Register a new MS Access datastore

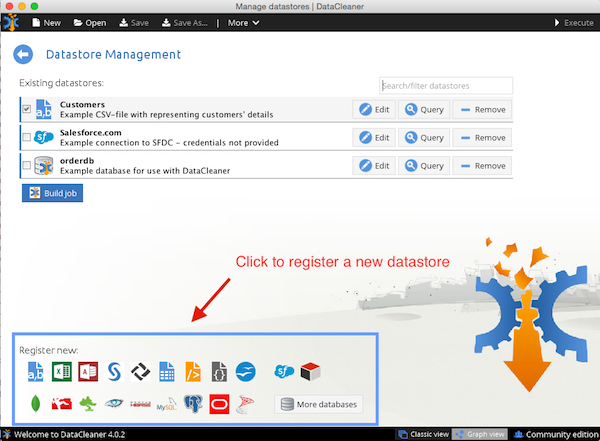(88, 372)
